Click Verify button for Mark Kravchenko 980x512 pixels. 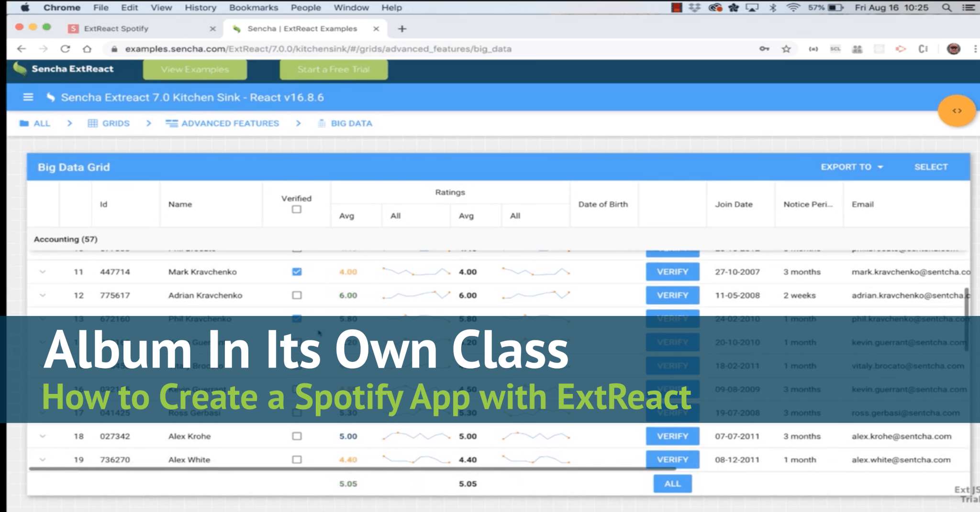coord(672,272)
